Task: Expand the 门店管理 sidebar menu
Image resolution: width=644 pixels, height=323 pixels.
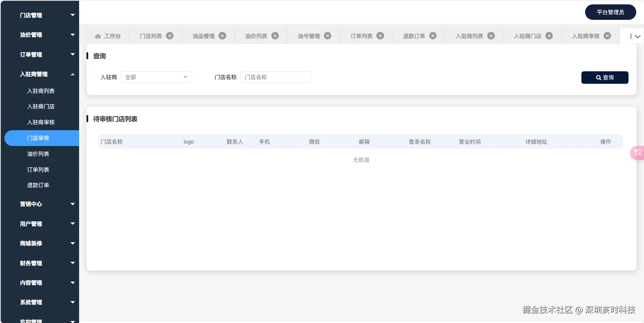Action: pos(40,15)
